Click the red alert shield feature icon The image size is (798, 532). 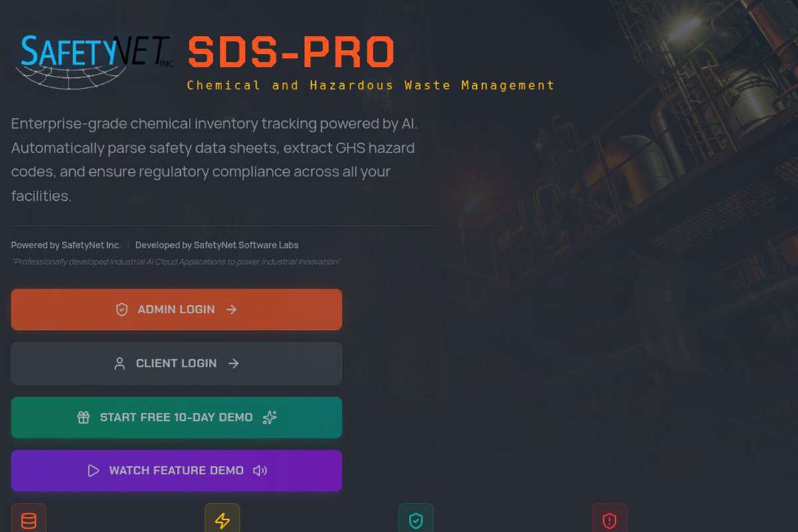point(609,520)
